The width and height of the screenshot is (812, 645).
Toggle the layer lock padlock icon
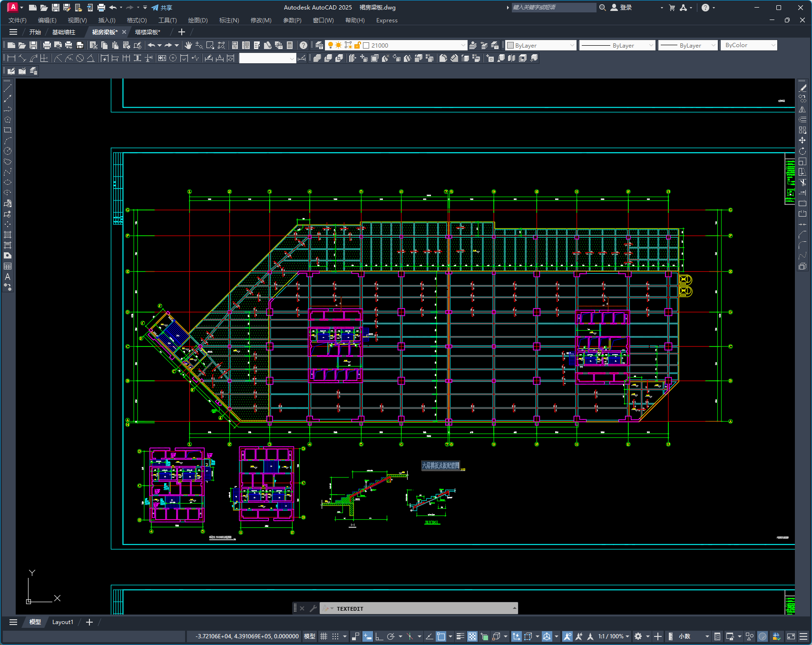[357, 45]
